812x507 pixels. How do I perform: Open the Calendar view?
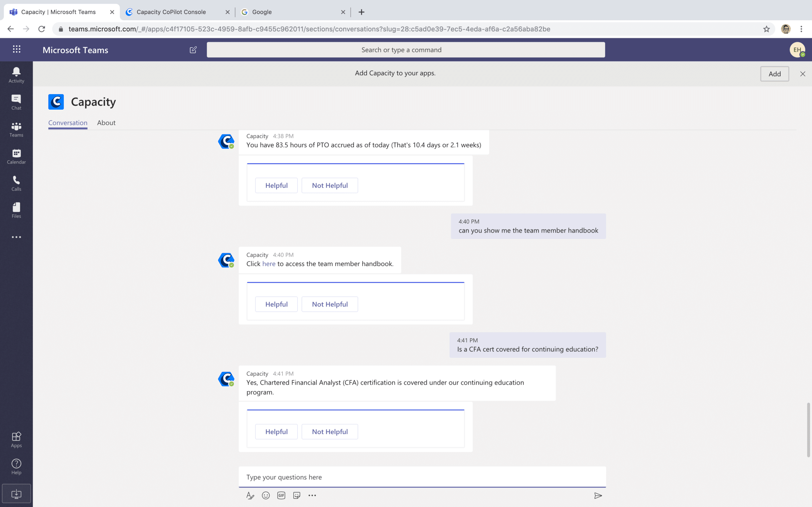tap(16, 156)
